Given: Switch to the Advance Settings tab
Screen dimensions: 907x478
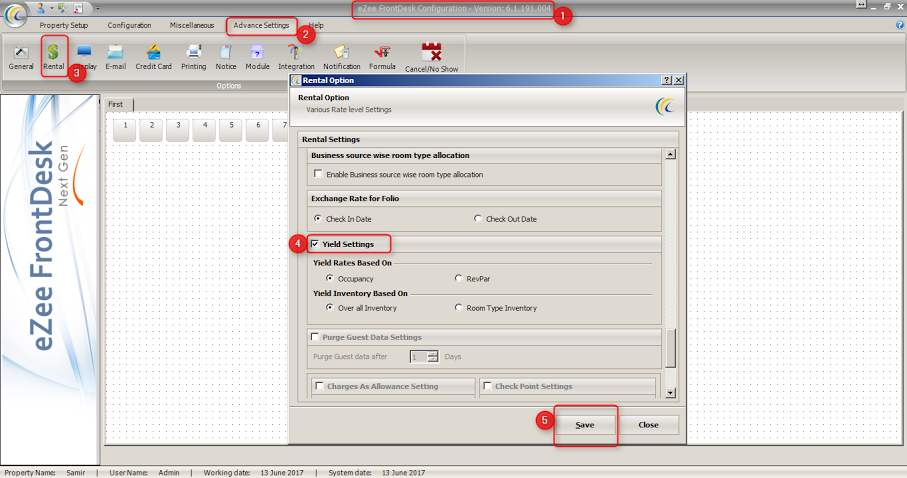Looking at the screenshot, I should point(261,25).
